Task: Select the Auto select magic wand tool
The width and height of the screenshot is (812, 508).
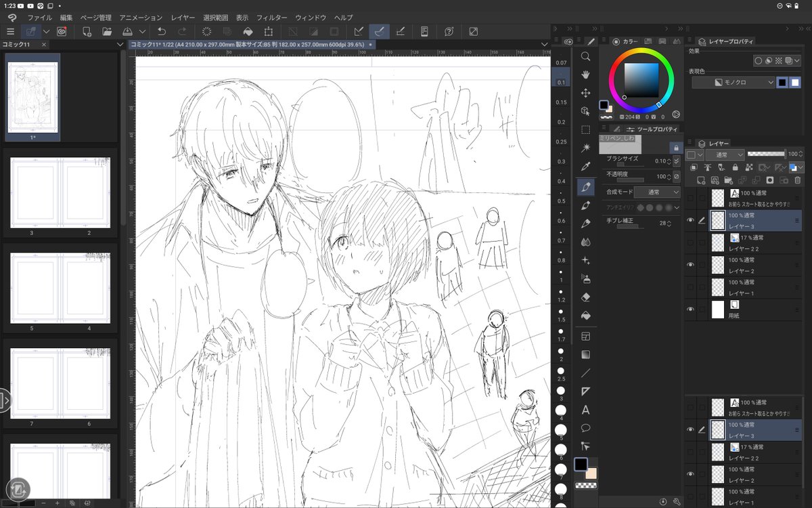Action: (x=586, y=148)
